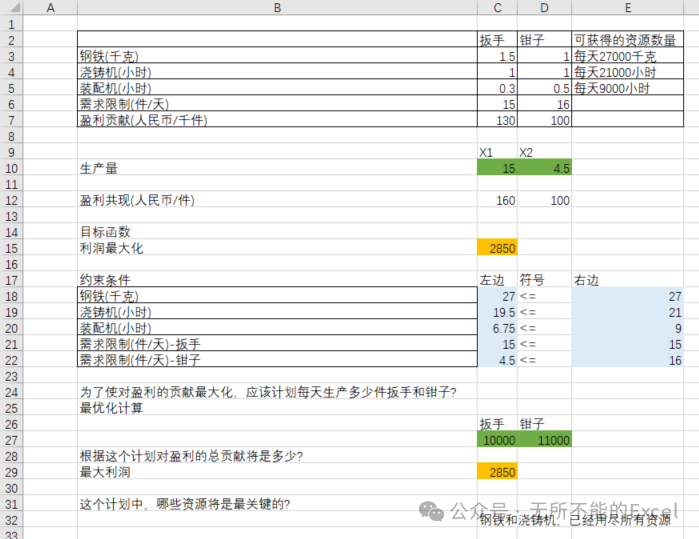Click the 生产量 label
Screen dimensions: 699x539
(99, 168)
